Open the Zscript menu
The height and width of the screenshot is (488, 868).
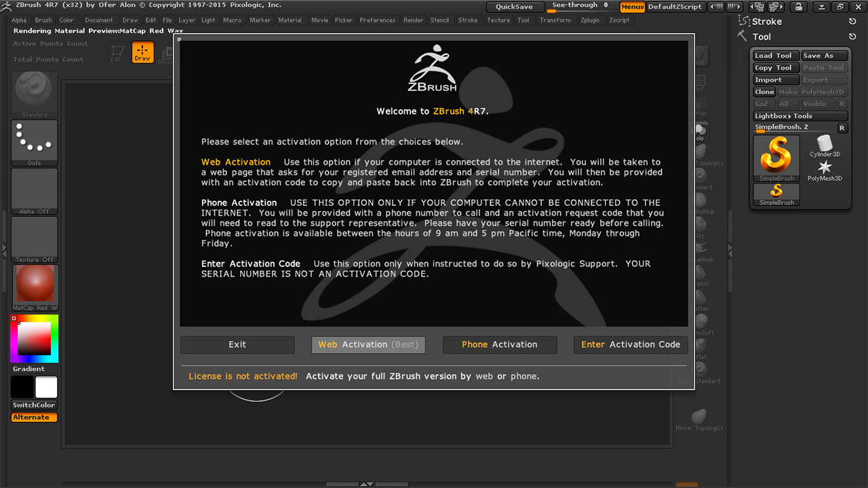619,20
